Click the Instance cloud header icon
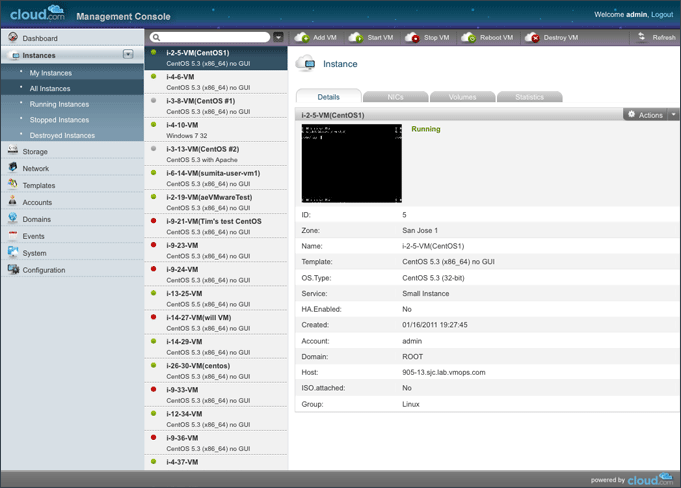Image resolution: width=681 pixels, height=488 pixels. point(305,63)
